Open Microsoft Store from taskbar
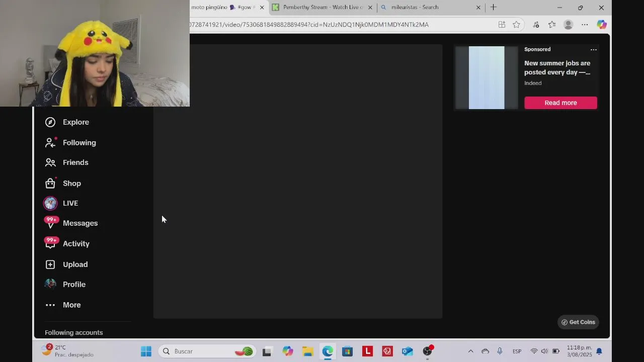Viewport: 644px width, 362px height. click(348, 351)
